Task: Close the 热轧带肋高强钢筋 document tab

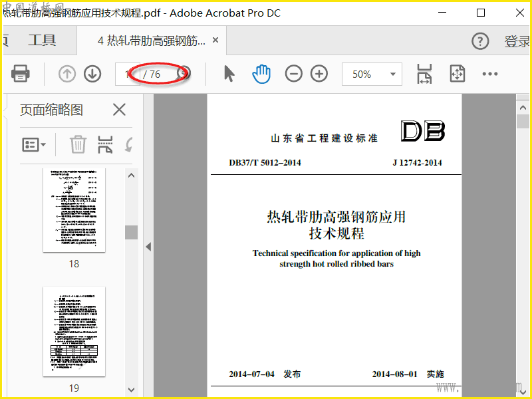Action: (215, 40)
